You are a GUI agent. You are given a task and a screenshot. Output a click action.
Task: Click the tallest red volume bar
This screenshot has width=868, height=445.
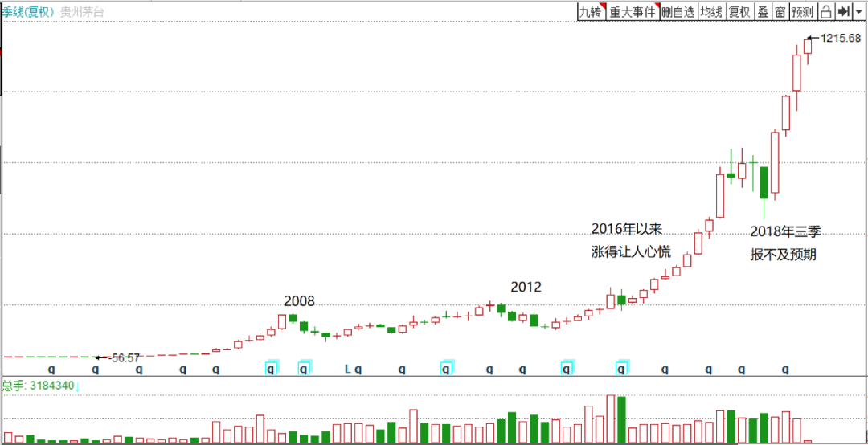(611, 419)
